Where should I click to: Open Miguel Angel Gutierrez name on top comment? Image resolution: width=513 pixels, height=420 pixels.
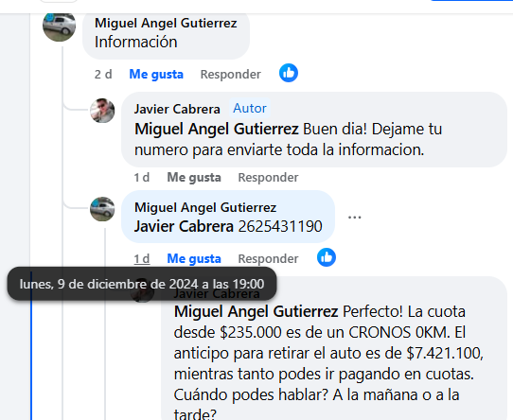166,24
